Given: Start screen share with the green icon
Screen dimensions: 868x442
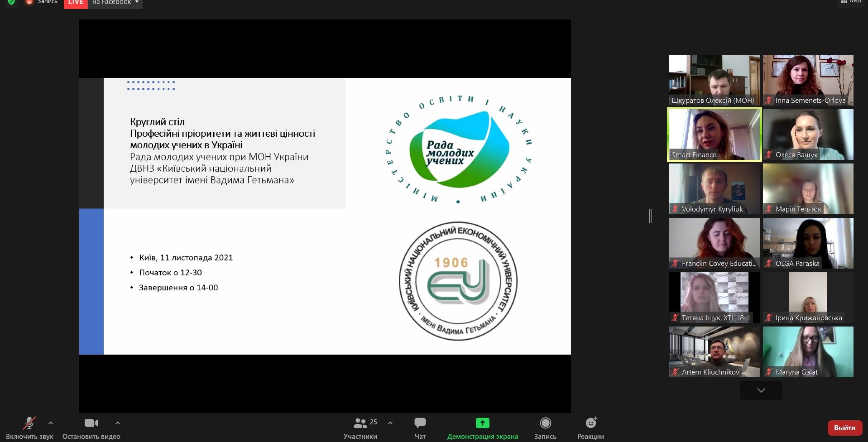Looking at the screenshot, I should [482, 423].
